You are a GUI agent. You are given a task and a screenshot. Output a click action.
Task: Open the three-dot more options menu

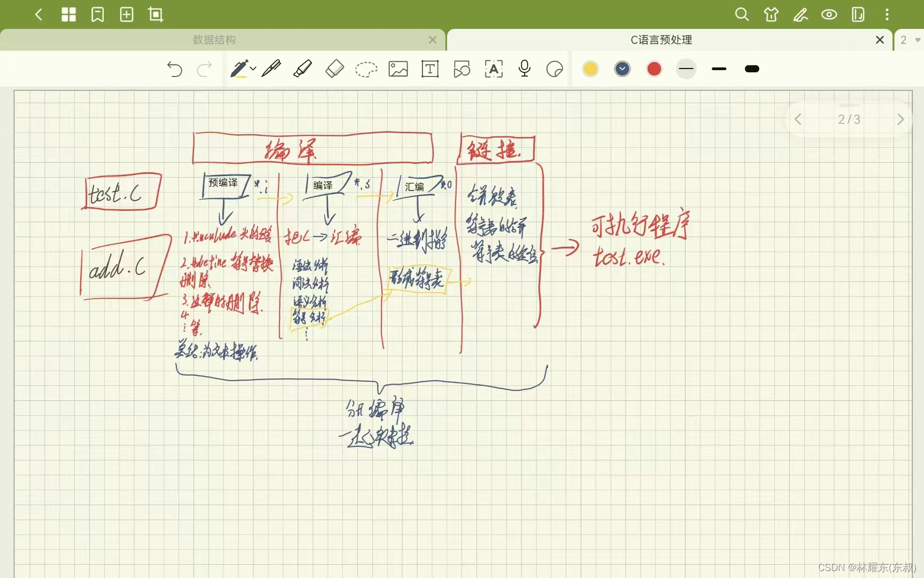[887, 14]
